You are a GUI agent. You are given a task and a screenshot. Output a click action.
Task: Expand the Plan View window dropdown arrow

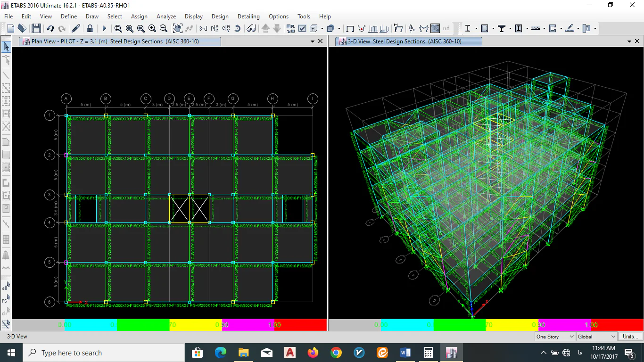312,41
